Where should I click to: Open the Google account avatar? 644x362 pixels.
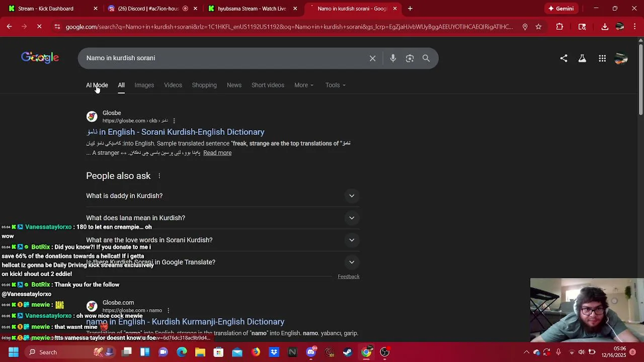pyautogui.click(x=621, y=58)
